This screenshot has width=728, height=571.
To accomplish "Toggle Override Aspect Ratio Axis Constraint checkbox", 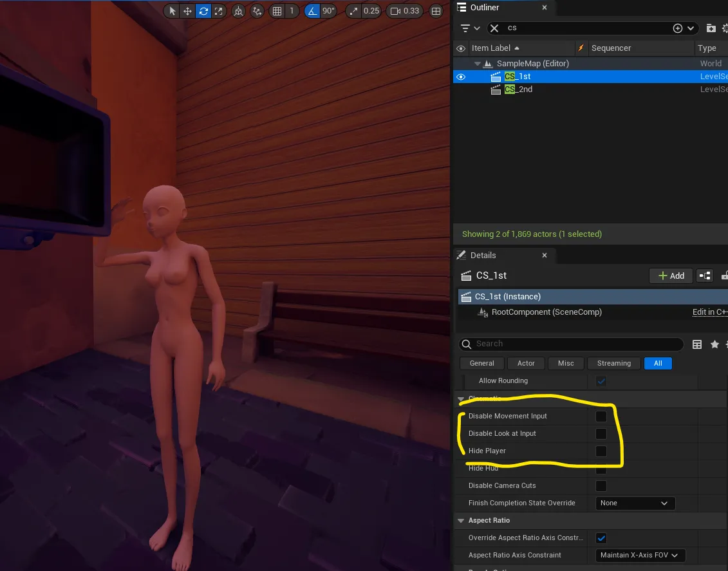I will coord(601,538).
